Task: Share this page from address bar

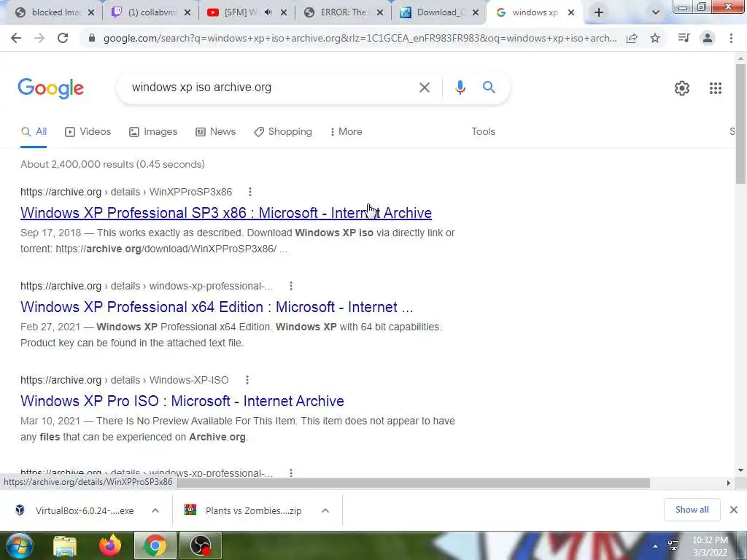Action: 632,38
